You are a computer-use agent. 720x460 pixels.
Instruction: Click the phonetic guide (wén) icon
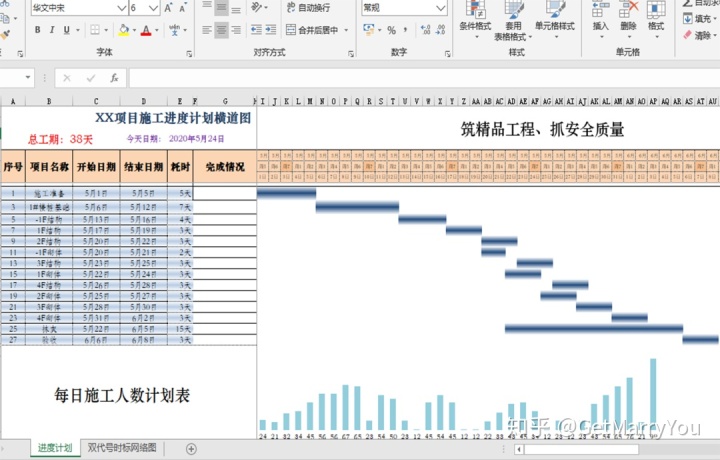click(x=174, y=30)
